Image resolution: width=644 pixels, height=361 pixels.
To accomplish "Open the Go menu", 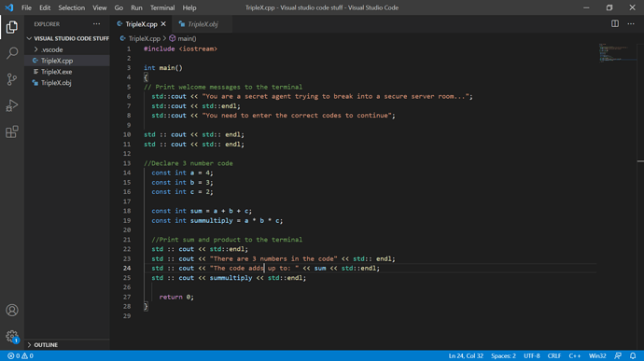I will point(119,7).
